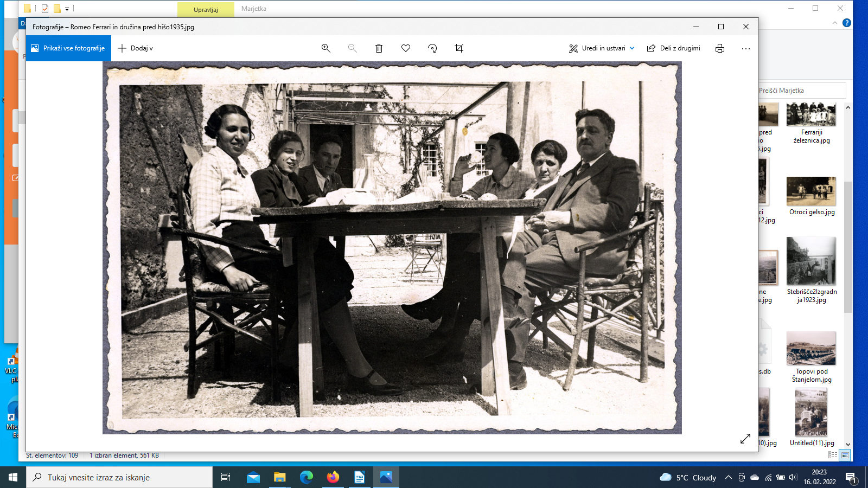Print the photo using printer icon

click(720, 48)
